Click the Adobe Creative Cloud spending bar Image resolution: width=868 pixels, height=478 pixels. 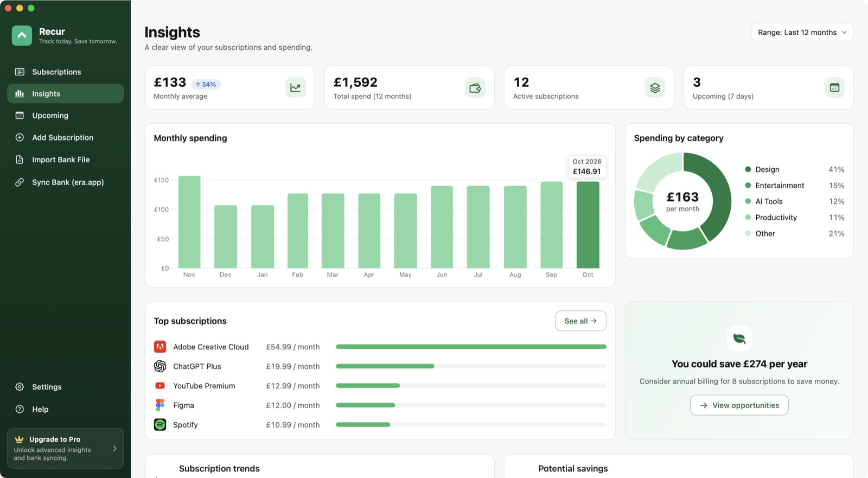(471, 347)
